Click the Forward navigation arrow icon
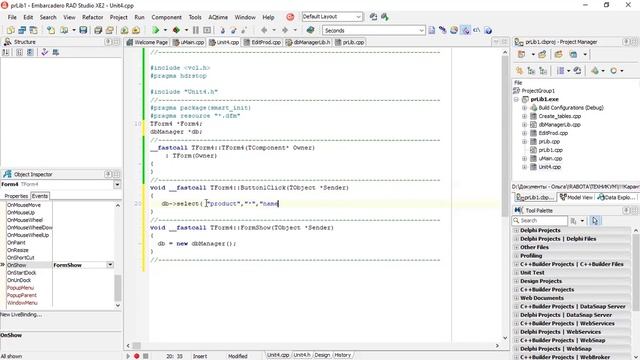This screenshot has height=360, width=640. coord(285,30)
